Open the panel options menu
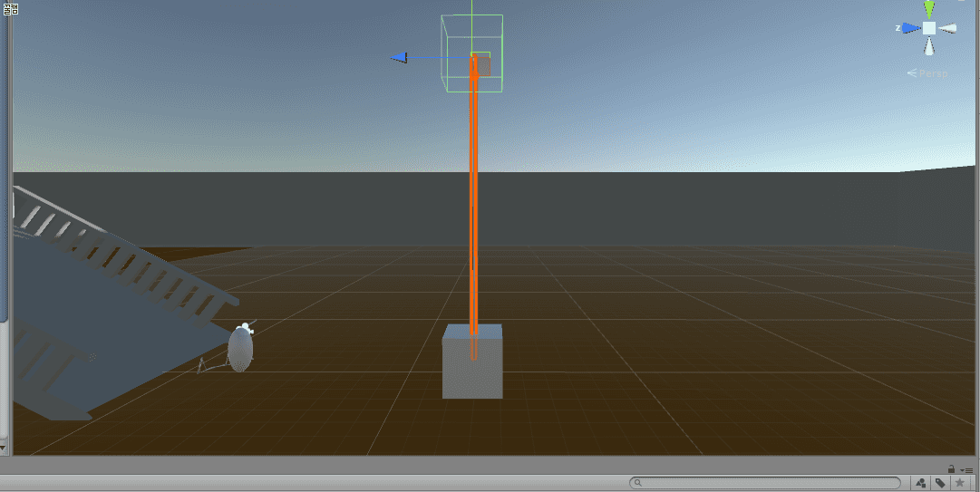This screenshot has height=492, width=980. 967,469
